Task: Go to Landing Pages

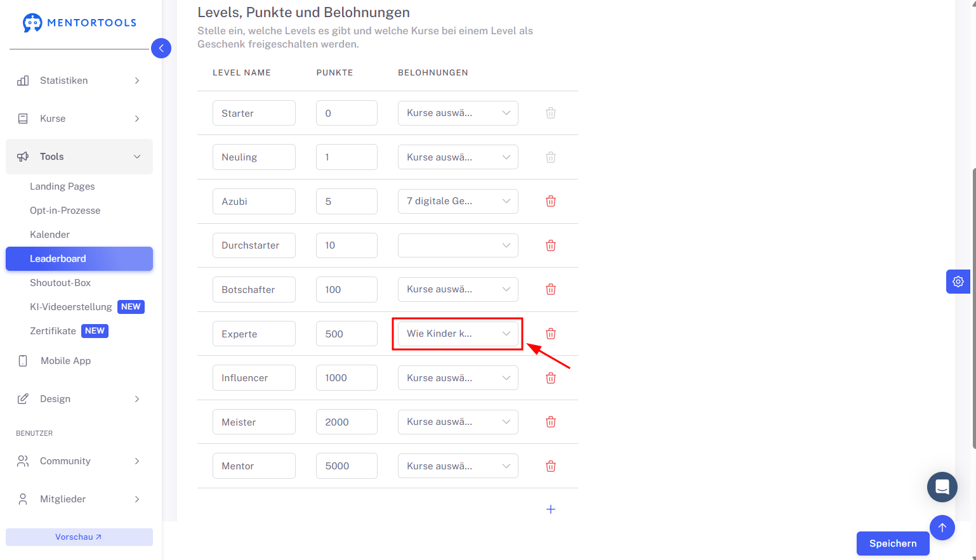Action: (x=62, y=186)
